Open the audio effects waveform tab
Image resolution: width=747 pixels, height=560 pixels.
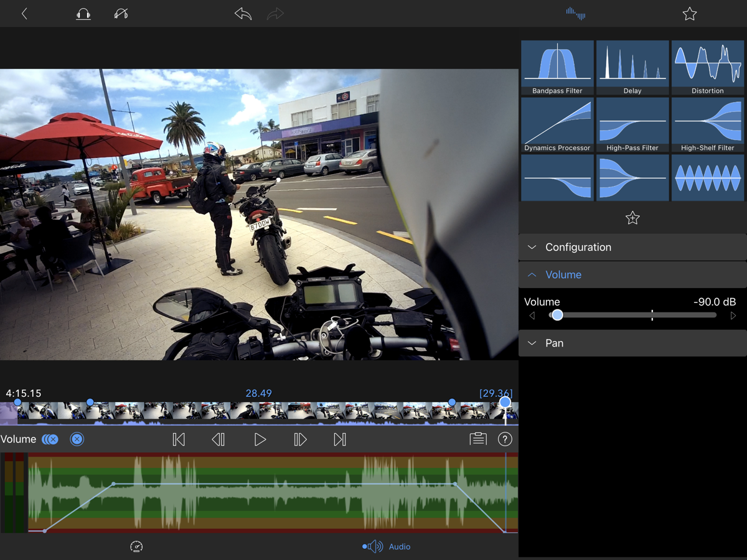point(575,13)
